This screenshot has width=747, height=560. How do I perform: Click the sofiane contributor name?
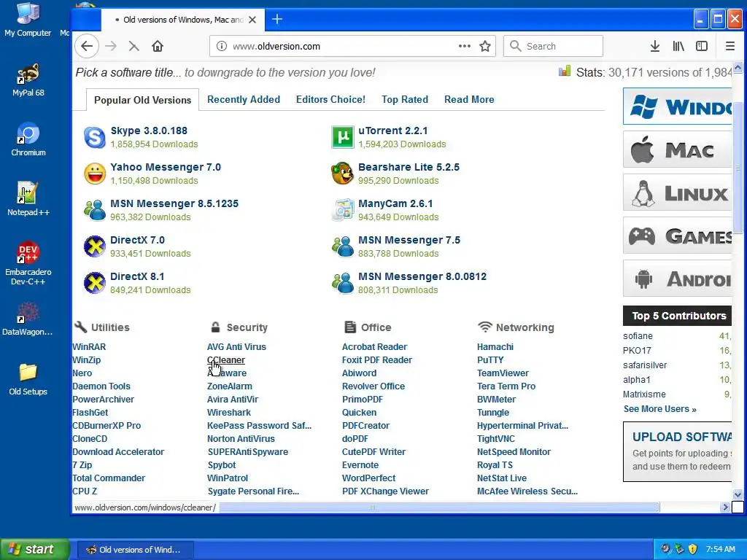point(638,335)
